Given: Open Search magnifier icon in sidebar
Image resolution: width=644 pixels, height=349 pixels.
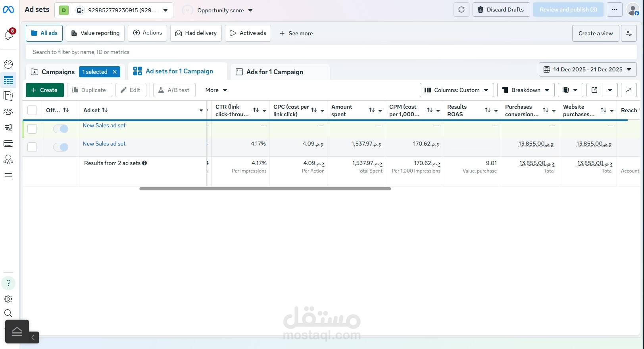Looking at the screenshot, I should click(x=8, y=313).
